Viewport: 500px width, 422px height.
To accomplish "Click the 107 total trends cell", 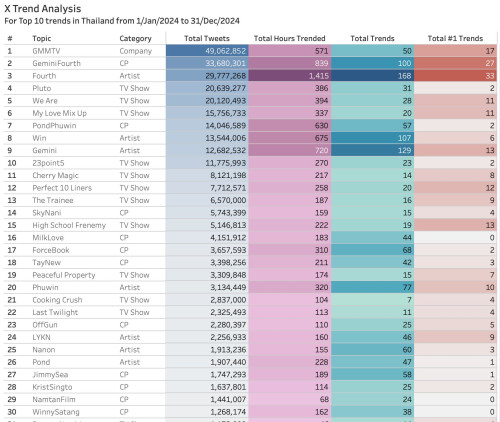I will click(x=372, y=138).
